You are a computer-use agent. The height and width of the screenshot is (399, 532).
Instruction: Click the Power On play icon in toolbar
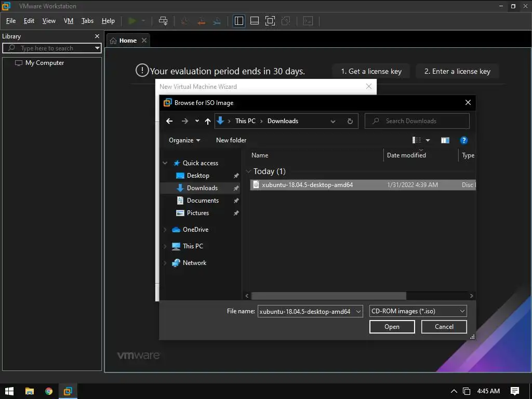(x=132, y=21)
